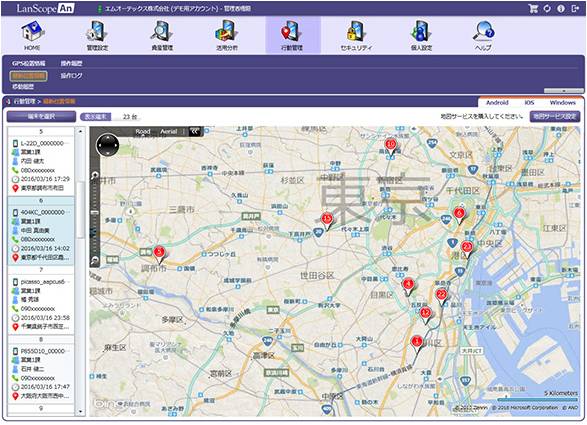
Task: Click the map pan compass control
Action: click(107, 146)
